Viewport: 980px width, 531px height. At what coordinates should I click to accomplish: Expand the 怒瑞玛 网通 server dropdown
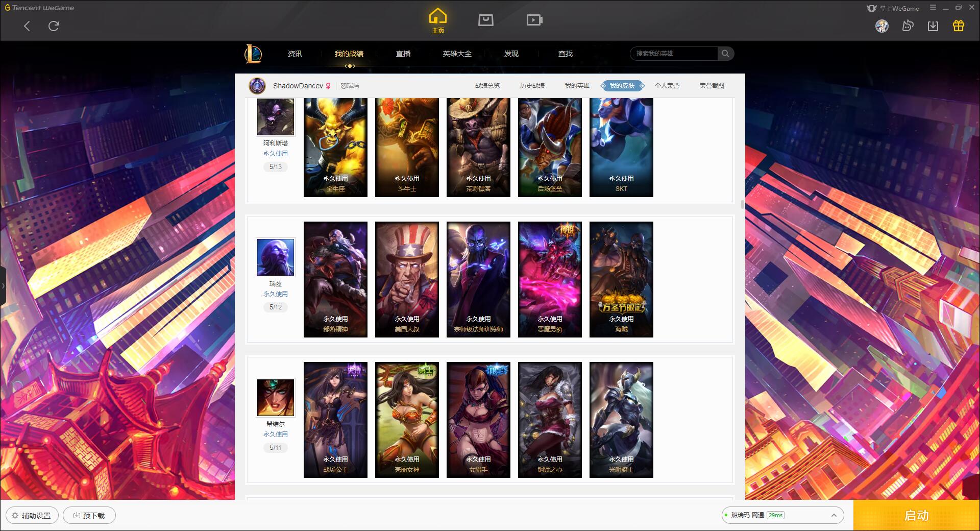coord(782,516)
